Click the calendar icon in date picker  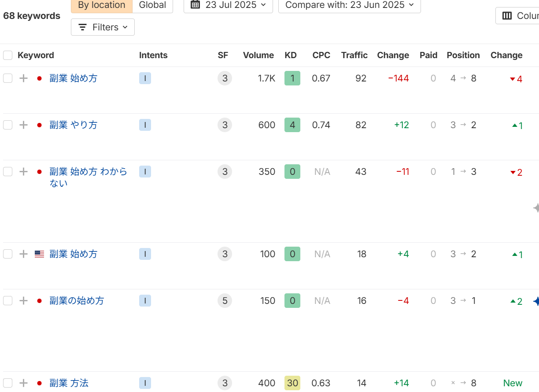196,5
